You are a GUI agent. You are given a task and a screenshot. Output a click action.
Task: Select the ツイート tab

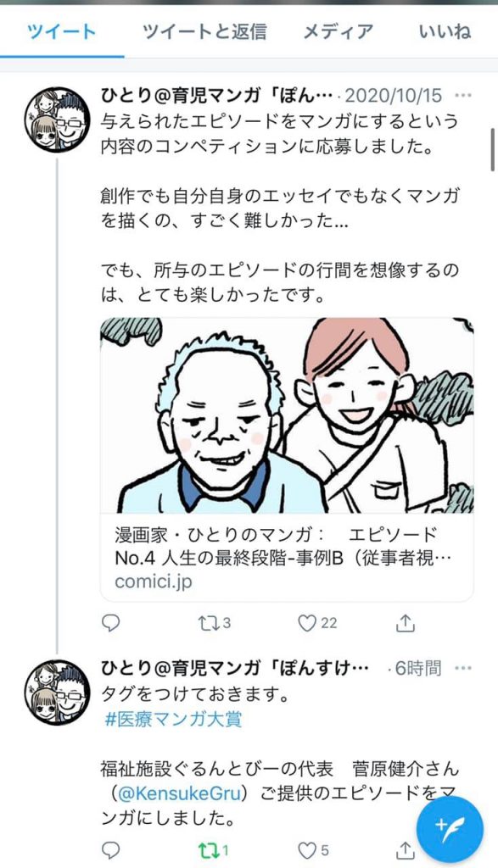point(61,31)
